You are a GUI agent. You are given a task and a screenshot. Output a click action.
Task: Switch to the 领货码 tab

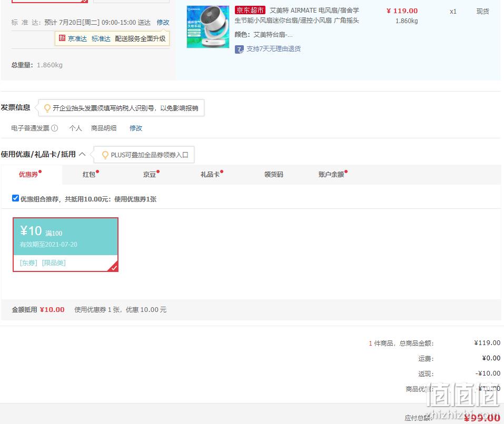[x=273, y=174]
